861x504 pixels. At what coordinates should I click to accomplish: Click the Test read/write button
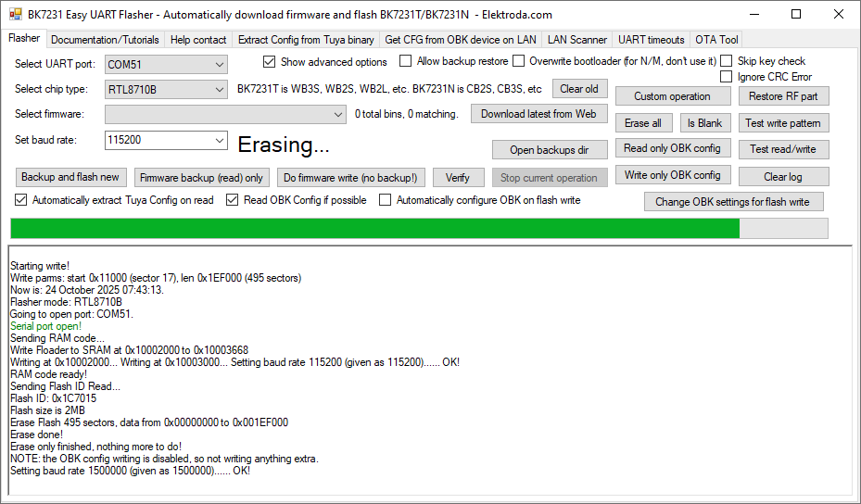pyautogui.click(x=783, y=149)
